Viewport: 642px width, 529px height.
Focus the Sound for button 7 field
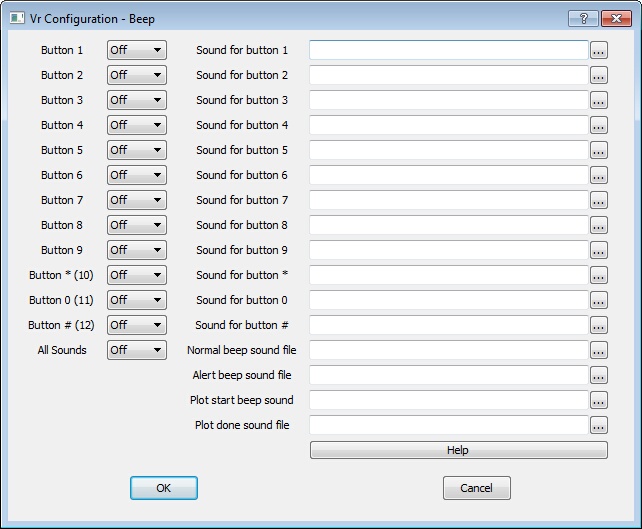click(x=449, y=200)
